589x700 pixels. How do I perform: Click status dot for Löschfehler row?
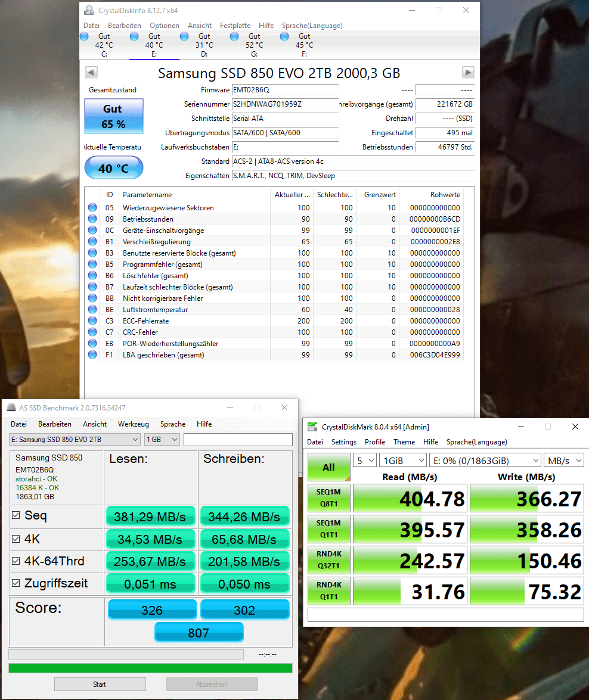point(92,275)
